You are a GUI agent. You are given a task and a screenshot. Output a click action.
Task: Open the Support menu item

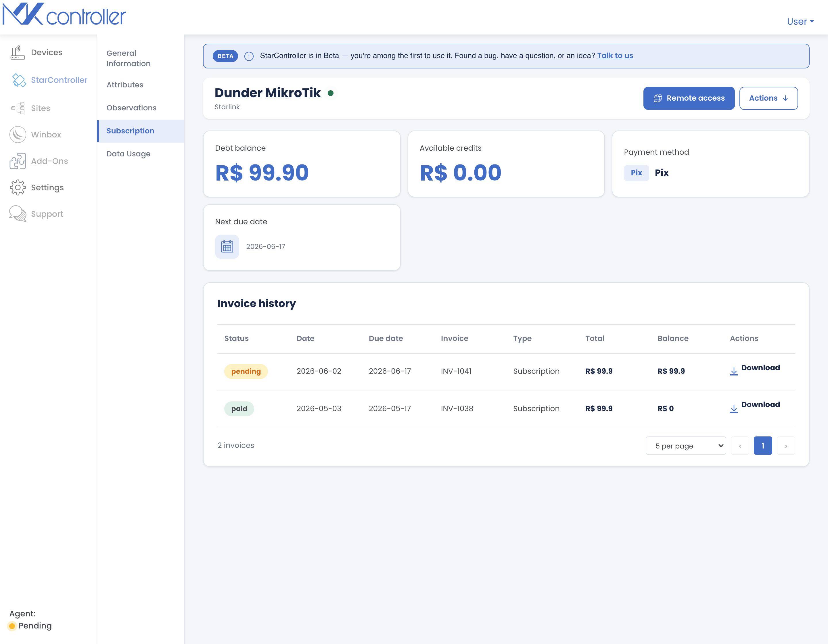47,214
